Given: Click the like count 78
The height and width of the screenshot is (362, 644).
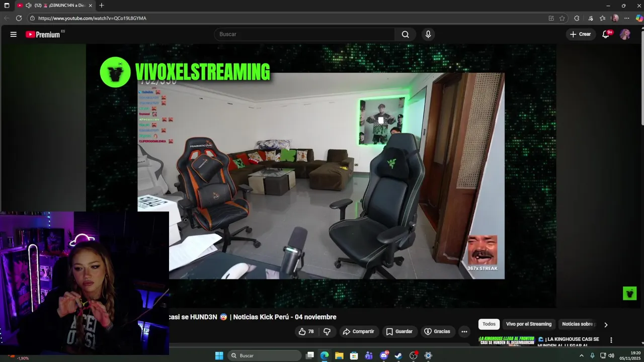Looking at the screenshot, I should coord(311,331).
